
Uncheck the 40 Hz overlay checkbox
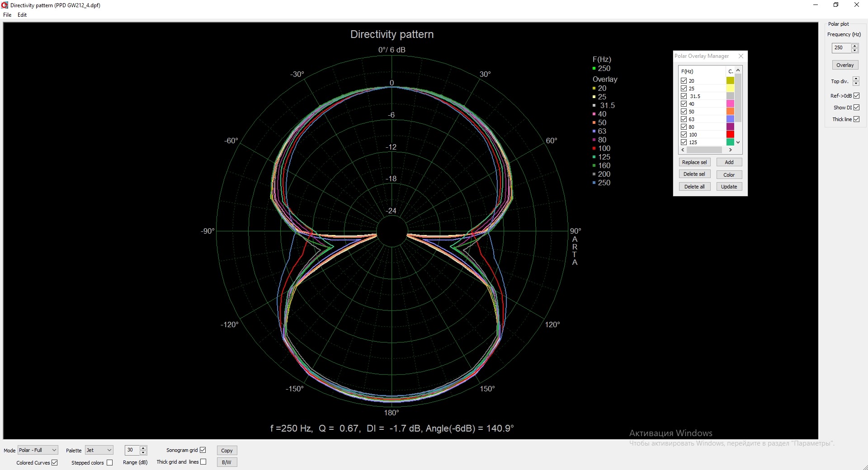tap(684, 104)
